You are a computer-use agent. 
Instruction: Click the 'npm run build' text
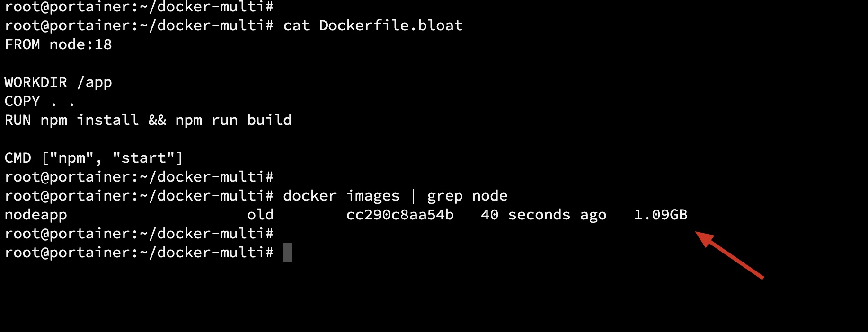(233, 121)
